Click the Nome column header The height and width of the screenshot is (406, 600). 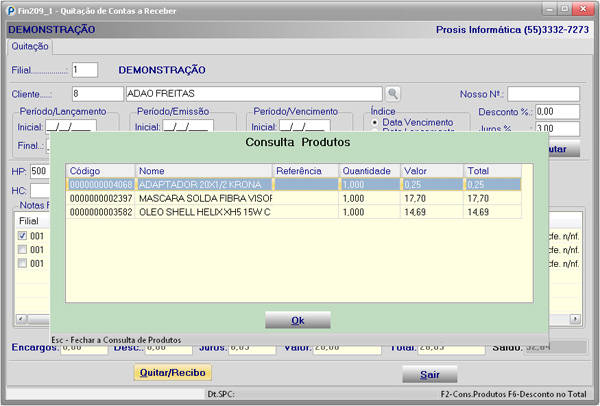point(204,171)
